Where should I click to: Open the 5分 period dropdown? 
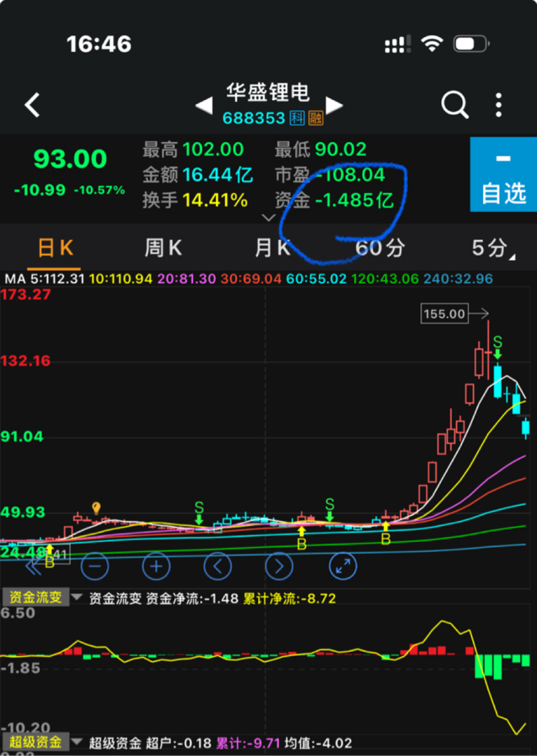492,248
